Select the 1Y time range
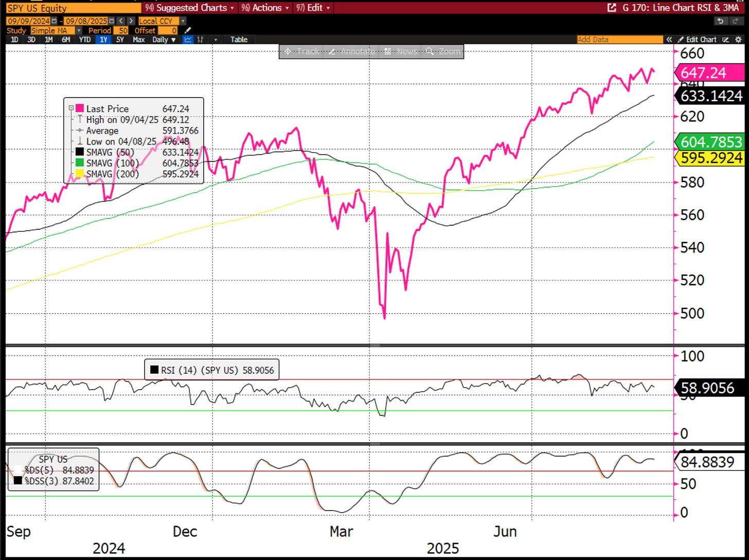Image resolution: width=749 pixels, height=560 pixels. 103,40
